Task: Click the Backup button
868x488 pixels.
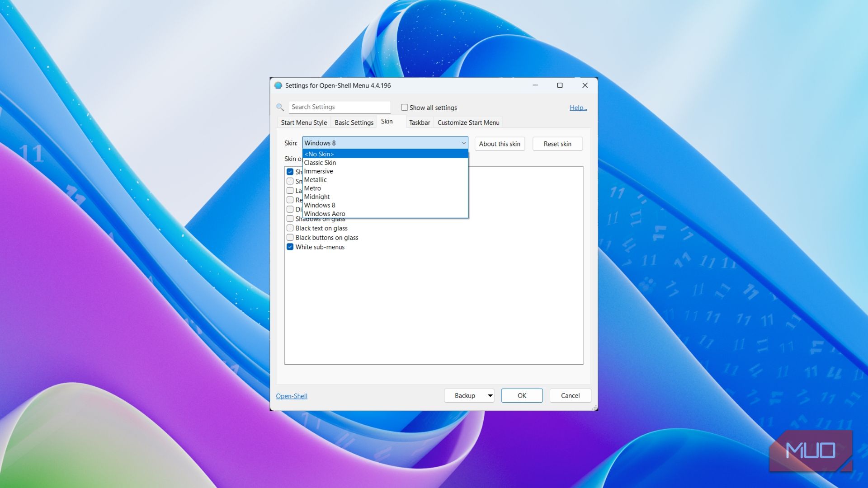Action: click(x=465, y=396)
